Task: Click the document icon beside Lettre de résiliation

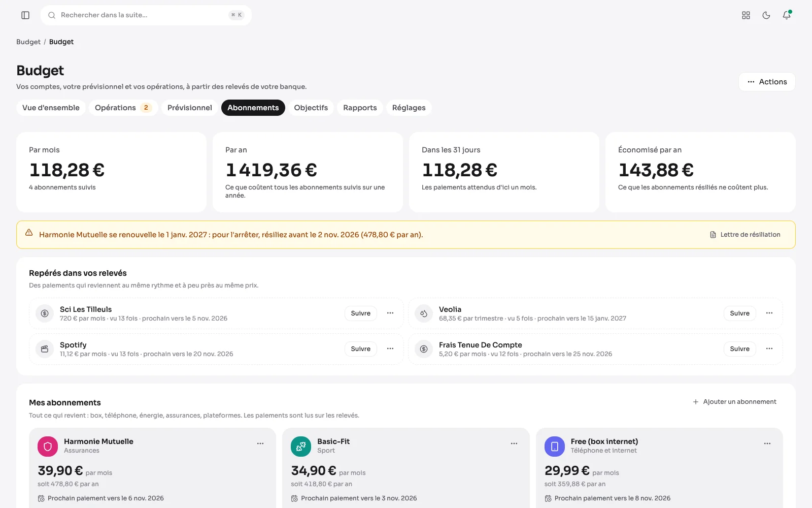Action: tap(713, 235)
